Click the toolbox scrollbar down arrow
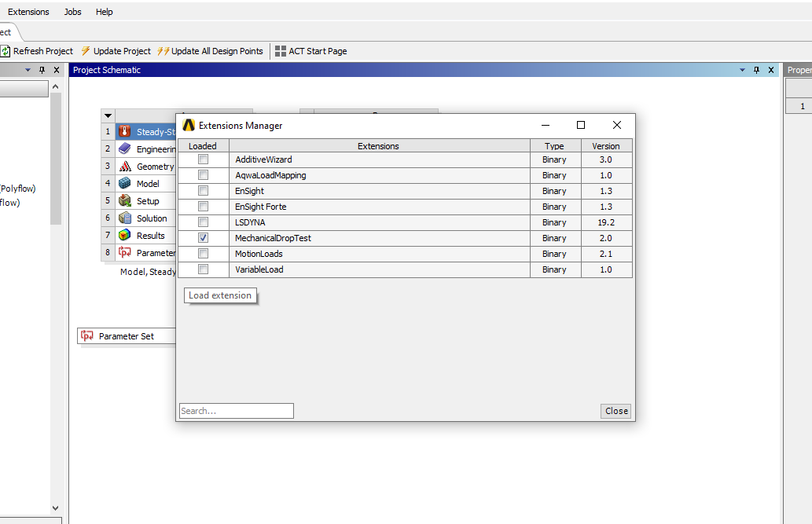Viewport: 812px width, 524px height. pos(55,508)
